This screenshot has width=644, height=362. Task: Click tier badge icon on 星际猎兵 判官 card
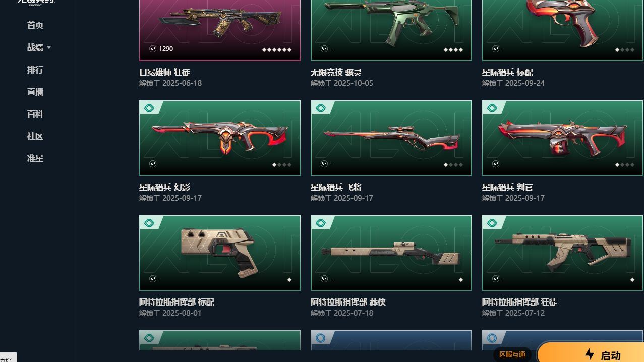point(492,108)
